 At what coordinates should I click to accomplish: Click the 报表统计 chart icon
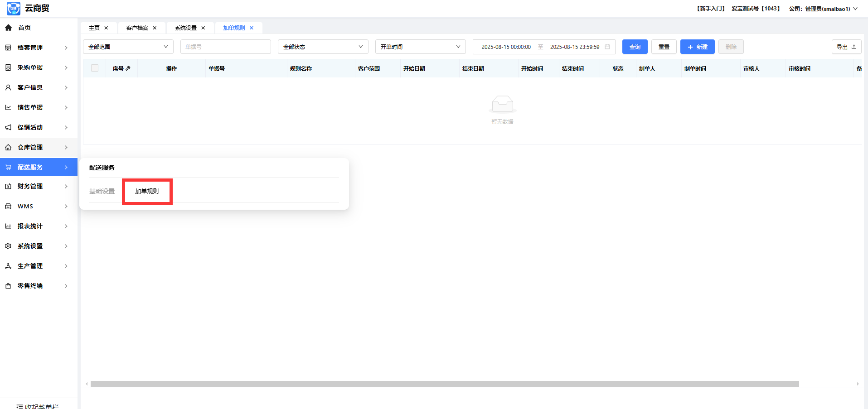click(8, 226)
